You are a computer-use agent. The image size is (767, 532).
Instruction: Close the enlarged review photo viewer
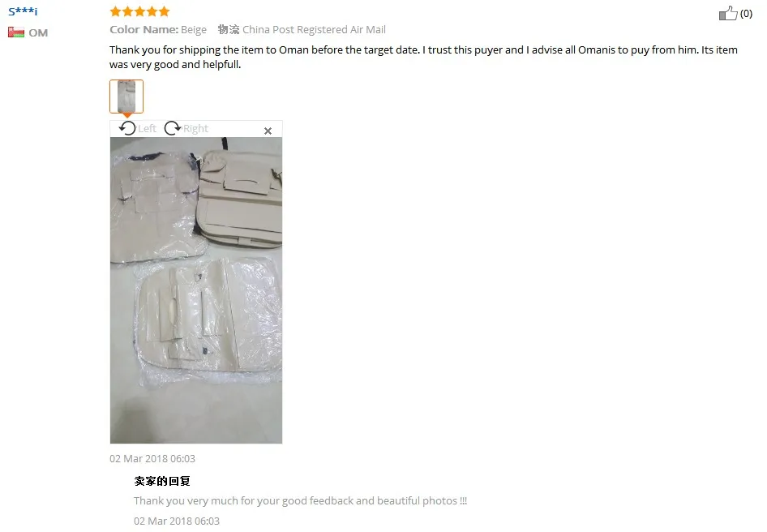click(x=268, y=131)
